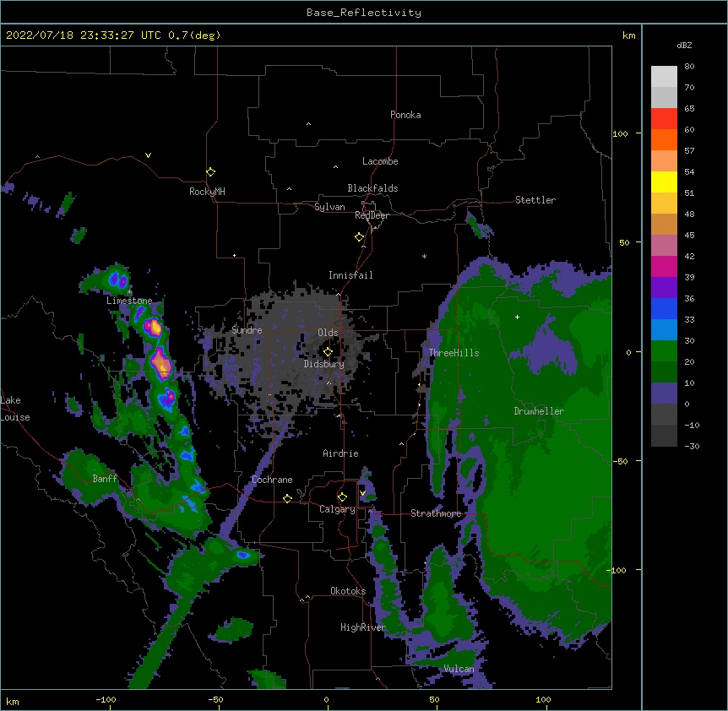
Task: Select the white caret marker near Okotoks
Action: [x=307, y=597]
